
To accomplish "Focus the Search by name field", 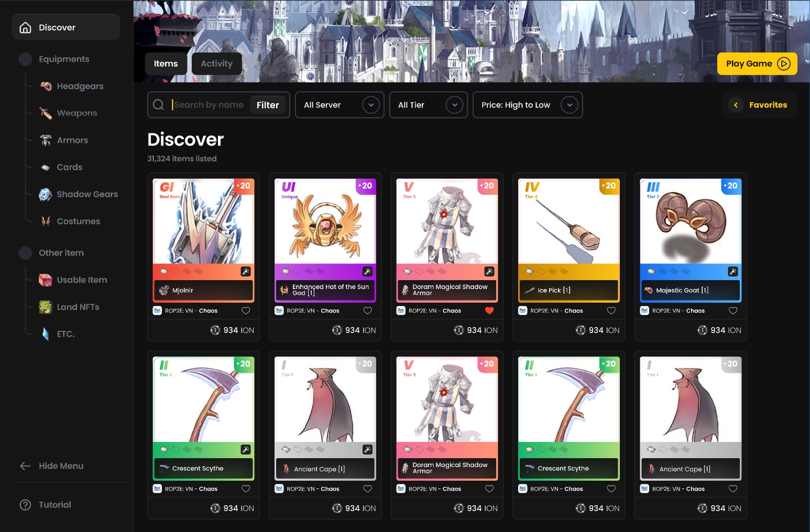I will tap(209, 105).
